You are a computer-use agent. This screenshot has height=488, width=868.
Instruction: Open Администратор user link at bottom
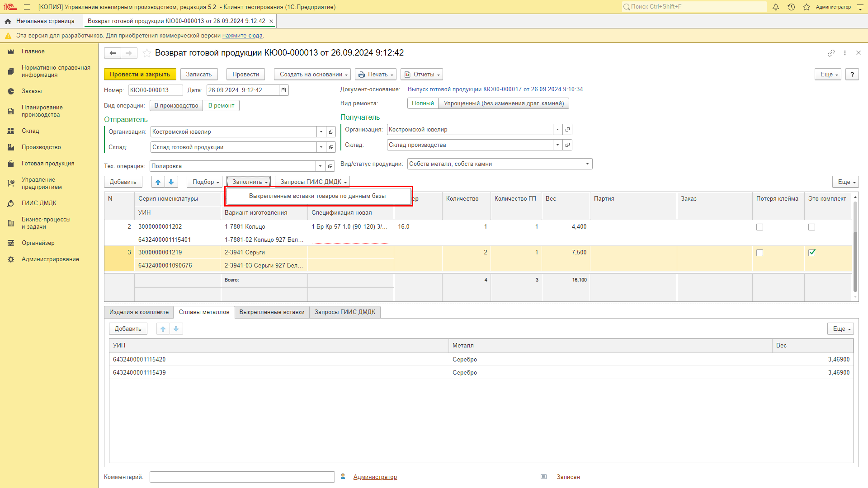375,477
